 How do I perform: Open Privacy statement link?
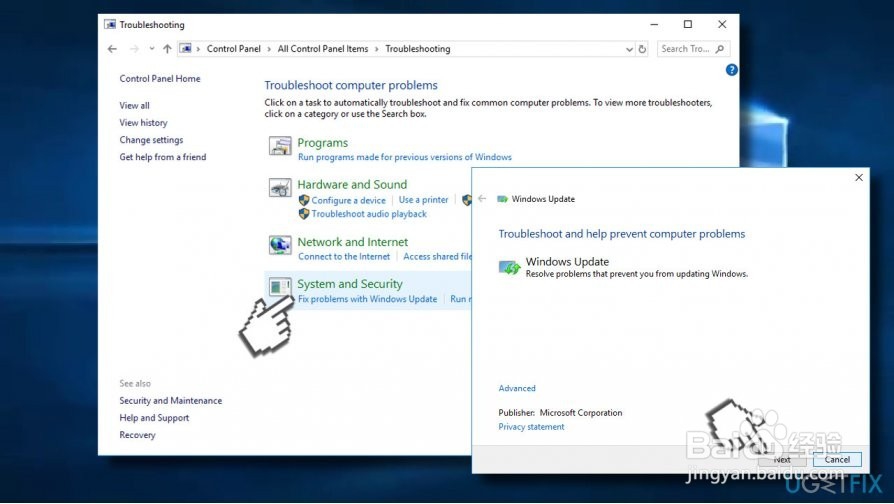pos(531,427)
